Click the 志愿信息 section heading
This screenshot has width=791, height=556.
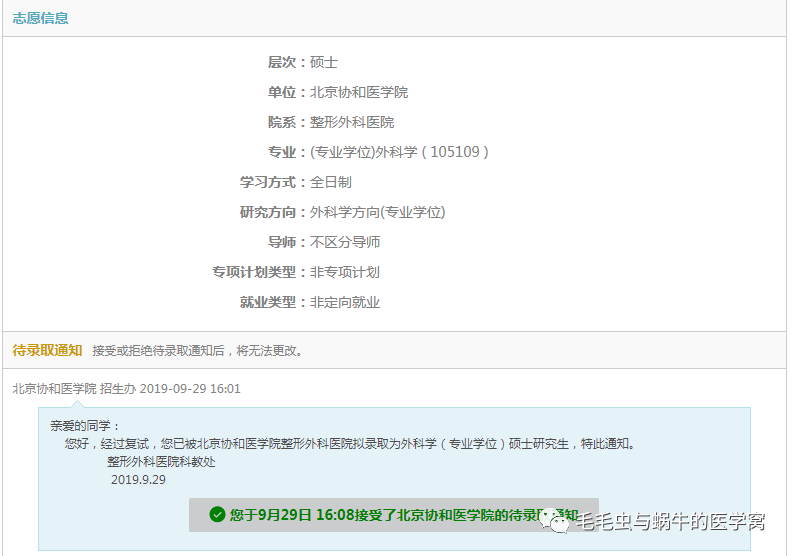[40, 19]
